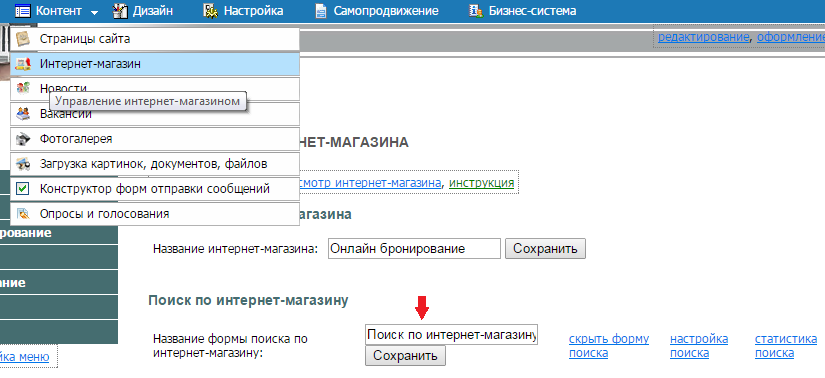Click the Новости icon
The width and height of the screenshot is (825, 378).
coord(23,88)
